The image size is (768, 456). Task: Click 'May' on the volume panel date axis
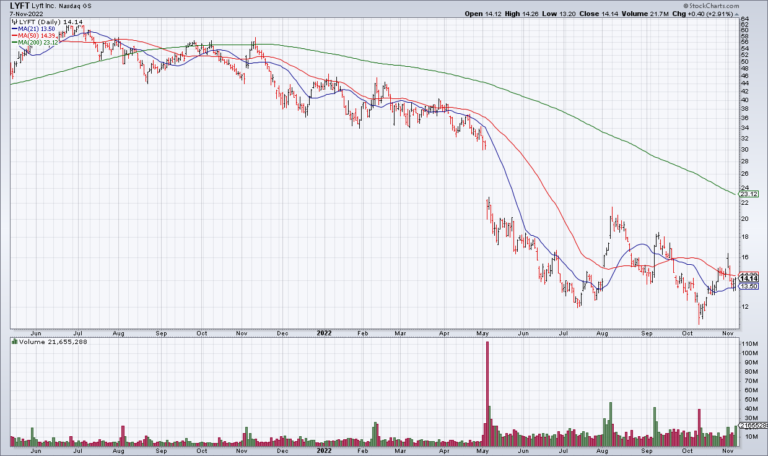tap(482, 451)
